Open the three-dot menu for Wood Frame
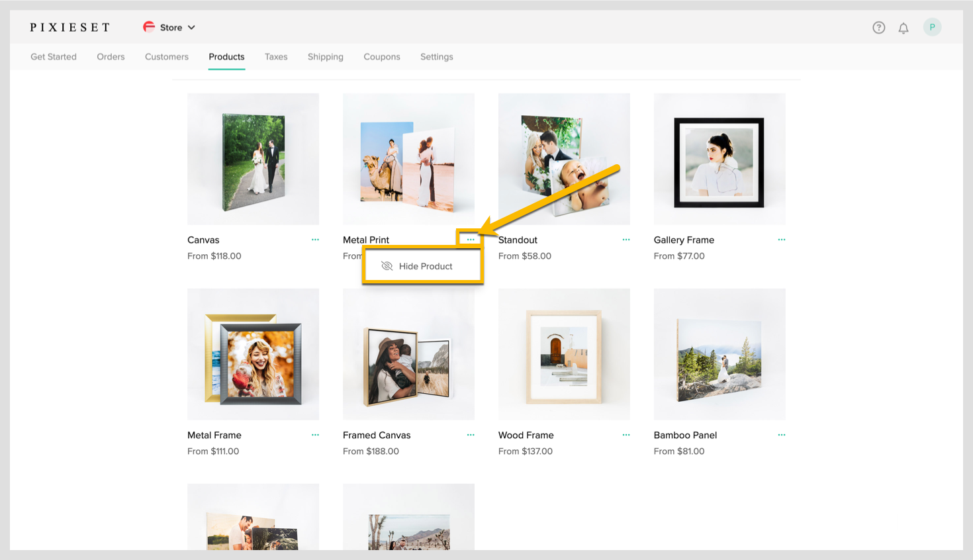The width and height of the screenshot is (973, 560). [626, 435]
